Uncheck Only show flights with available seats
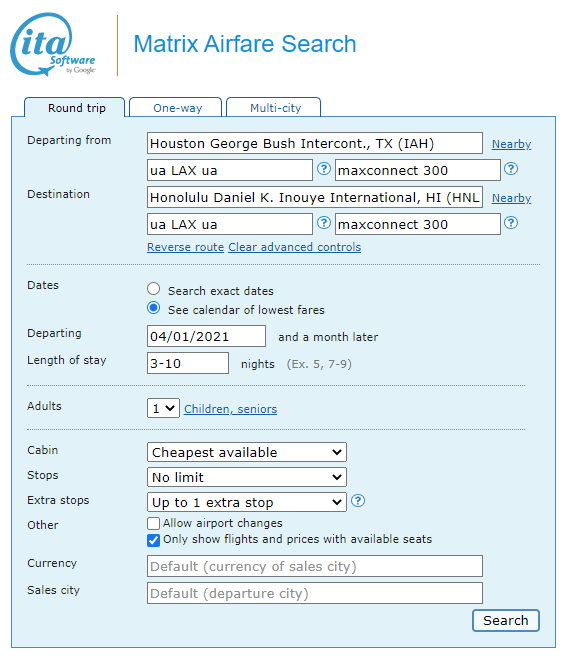 [153, 540]
